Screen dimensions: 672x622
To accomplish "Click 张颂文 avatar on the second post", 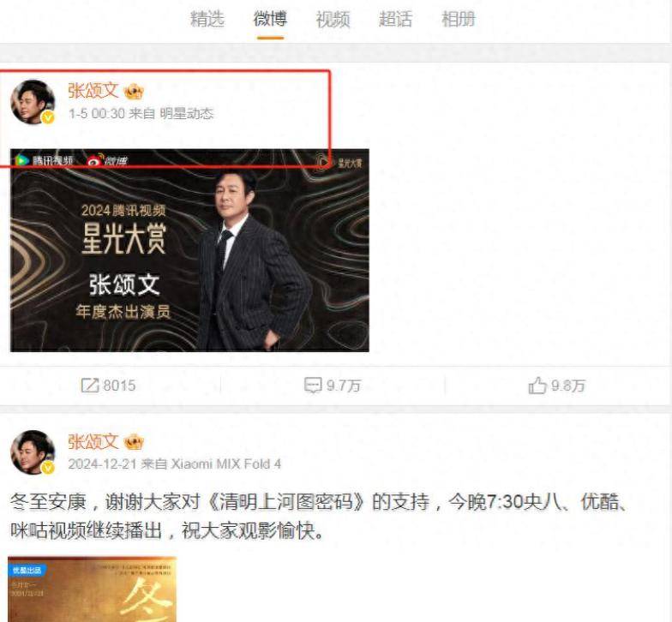I will (x=33, y=452).
